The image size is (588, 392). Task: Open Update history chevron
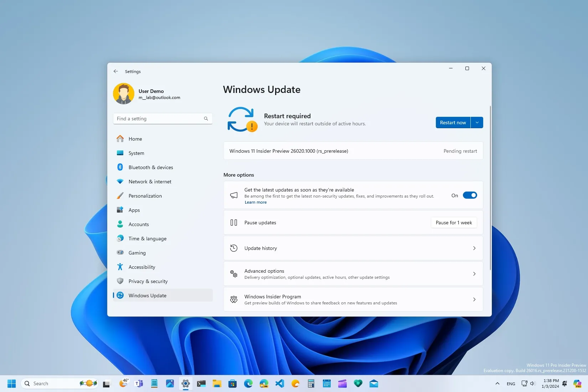pyautogui.click(x=474, y=248)
